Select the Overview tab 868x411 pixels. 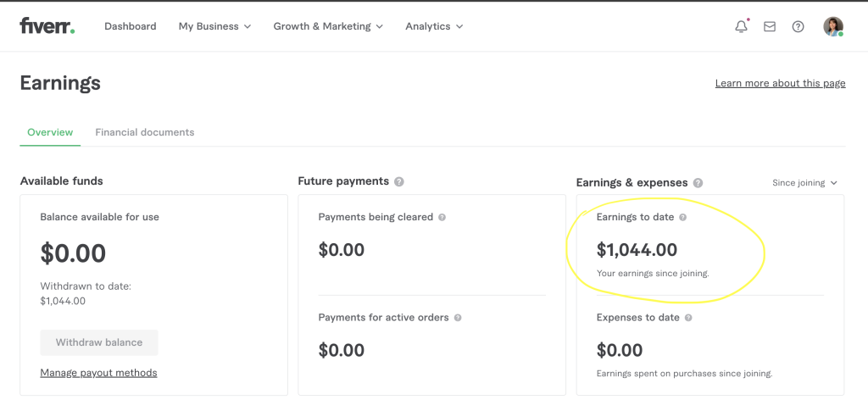pos(50,132)
